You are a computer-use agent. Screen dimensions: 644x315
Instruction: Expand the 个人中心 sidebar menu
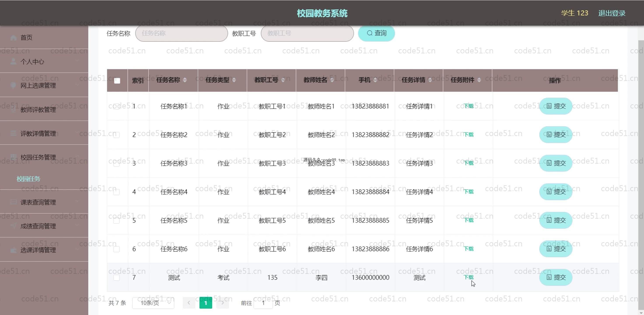(44, 61)
